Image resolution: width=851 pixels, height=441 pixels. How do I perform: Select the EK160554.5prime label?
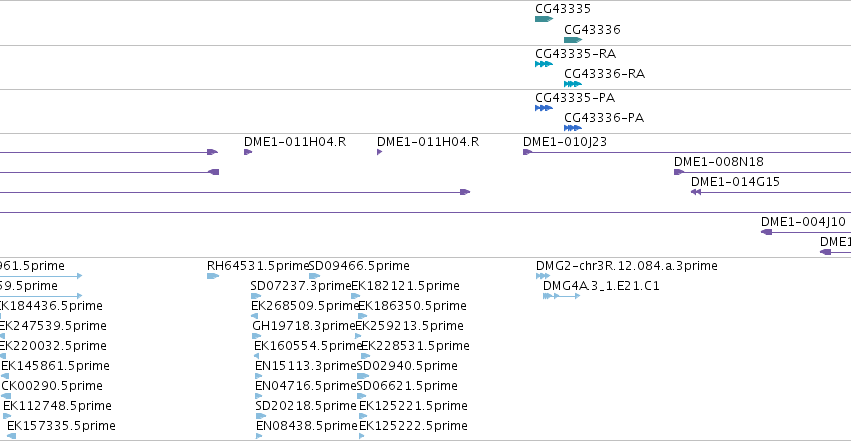click(x=308, y=346)
